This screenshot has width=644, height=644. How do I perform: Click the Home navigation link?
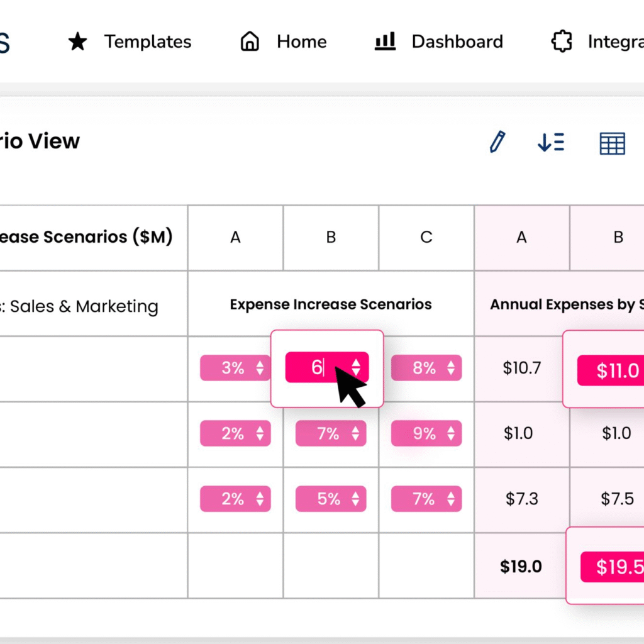pyautogui.click(x=301, y=42)
